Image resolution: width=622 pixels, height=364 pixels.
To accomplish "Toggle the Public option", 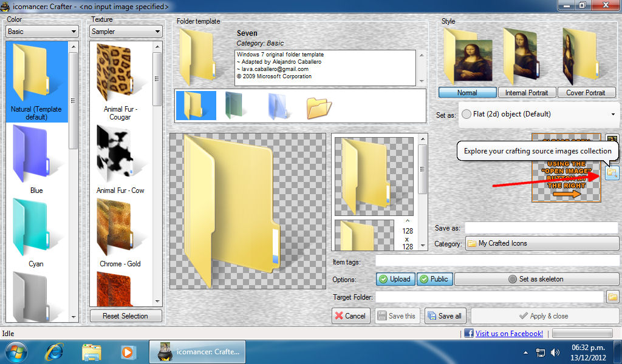I will pyautogui.click(x=435, y=279).
